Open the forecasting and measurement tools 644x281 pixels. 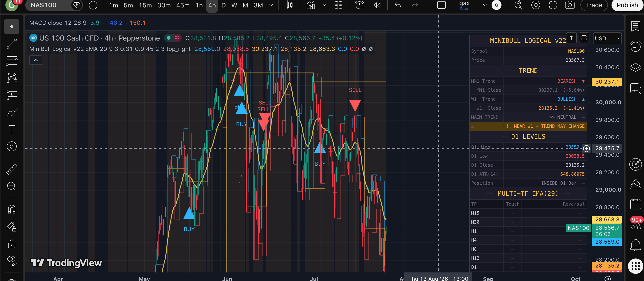(x=11, y=95)
